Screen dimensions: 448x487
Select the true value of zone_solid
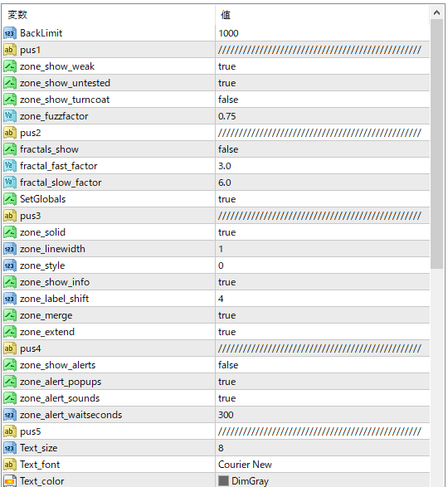coord(226,232)
